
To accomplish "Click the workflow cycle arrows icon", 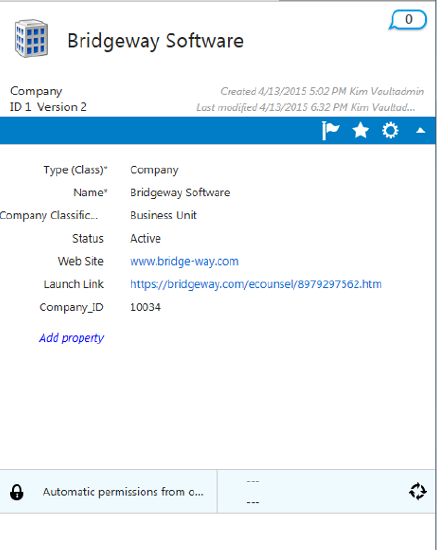I will 418,491.
